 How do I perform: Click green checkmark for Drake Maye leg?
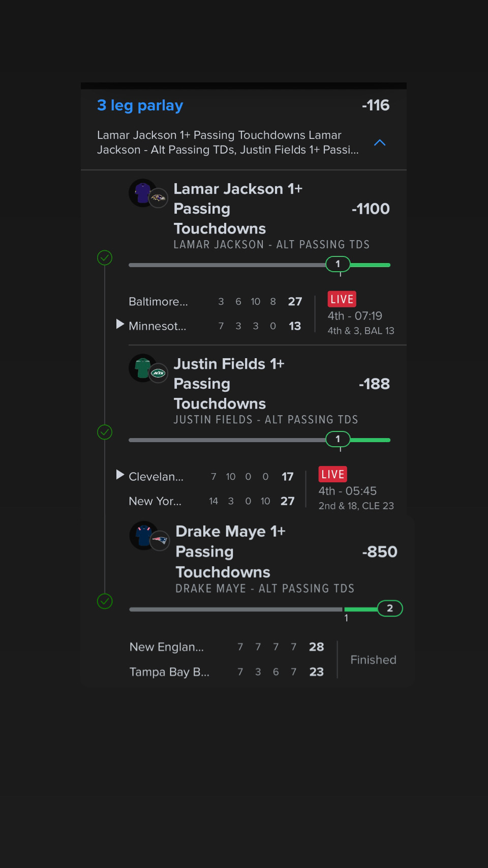[105, 601]
